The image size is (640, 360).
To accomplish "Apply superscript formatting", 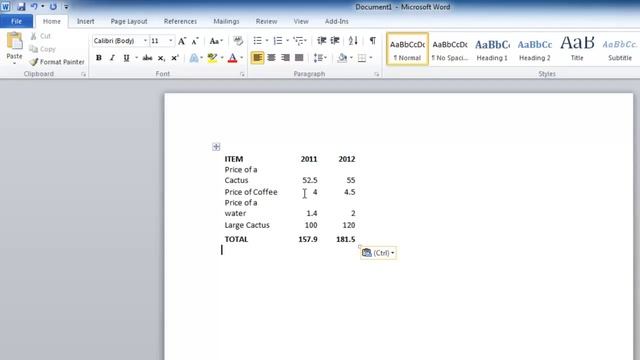I will 175,58.
